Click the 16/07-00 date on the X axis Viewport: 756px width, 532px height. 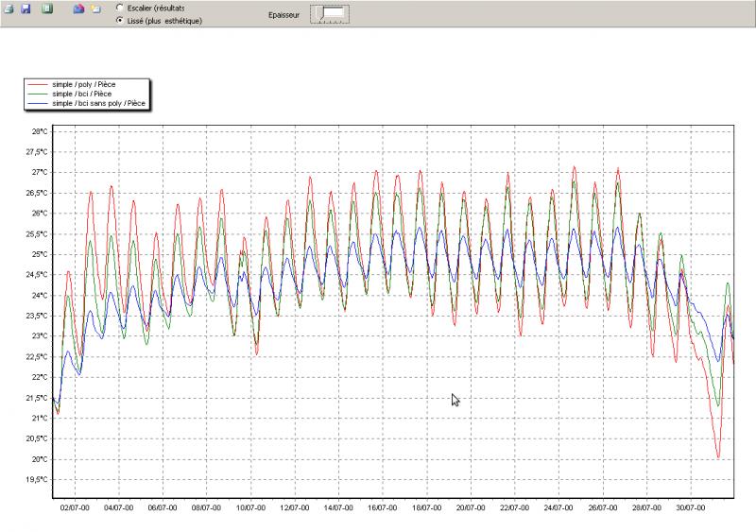click(x=382, y=507)
